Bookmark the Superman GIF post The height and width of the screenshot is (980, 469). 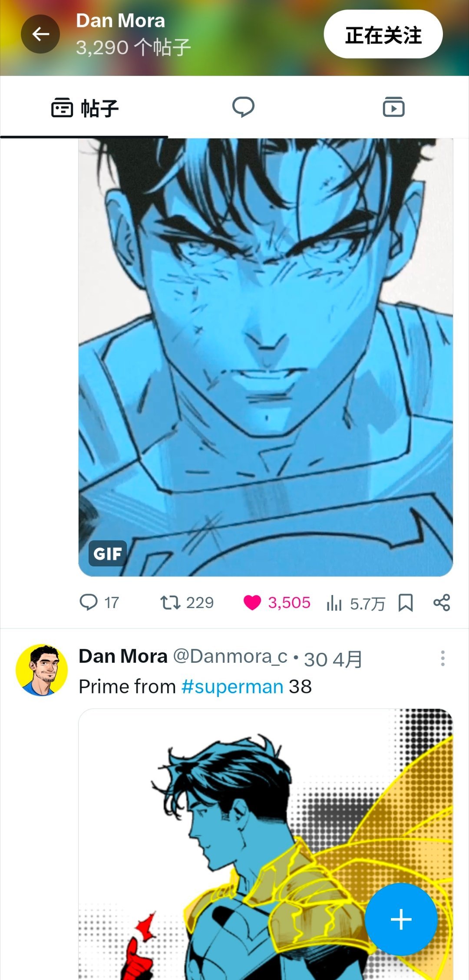point(406,603)
